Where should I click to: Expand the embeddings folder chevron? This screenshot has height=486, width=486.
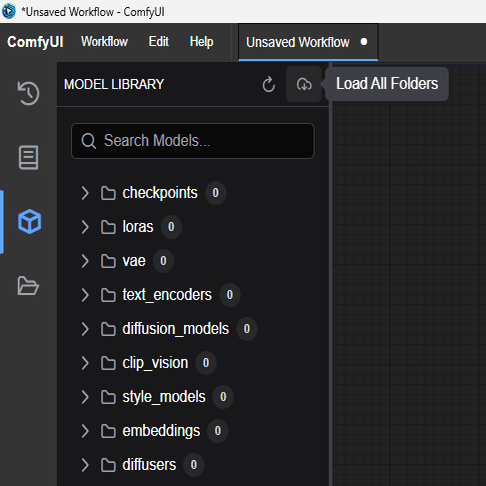click(x=85, y=431)
